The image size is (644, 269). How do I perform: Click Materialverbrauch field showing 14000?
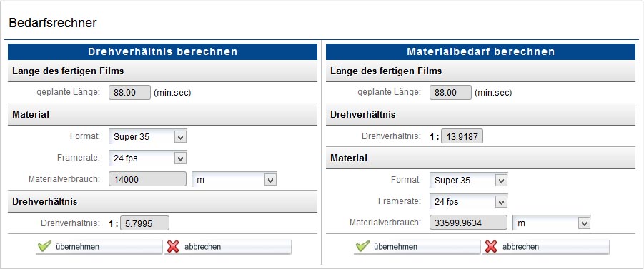(147, 179)
